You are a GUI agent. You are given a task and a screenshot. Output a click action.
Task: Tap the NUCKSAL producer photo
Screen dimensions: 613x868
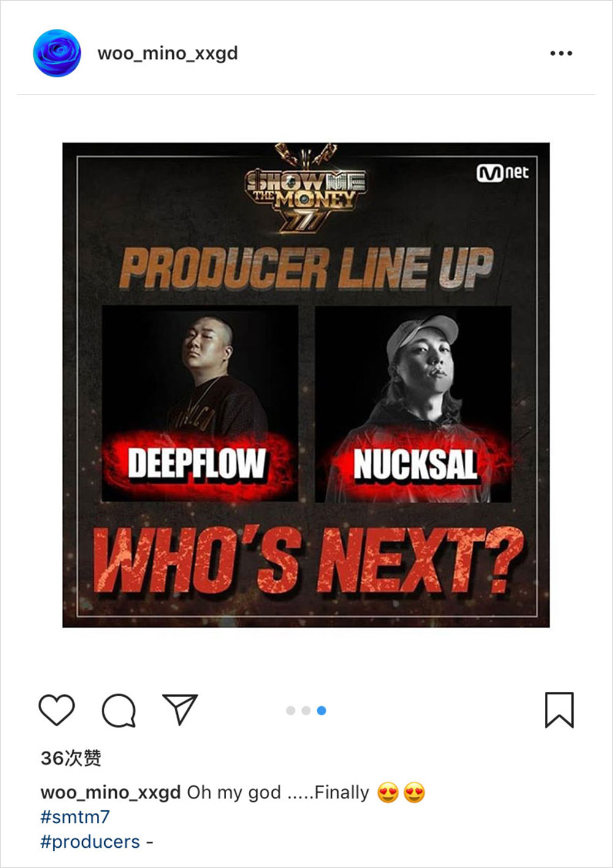point(413,404)
